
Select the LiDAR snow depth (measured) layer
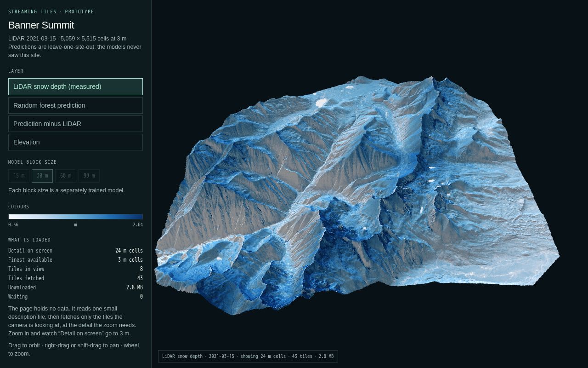click(x=75, y=86)
